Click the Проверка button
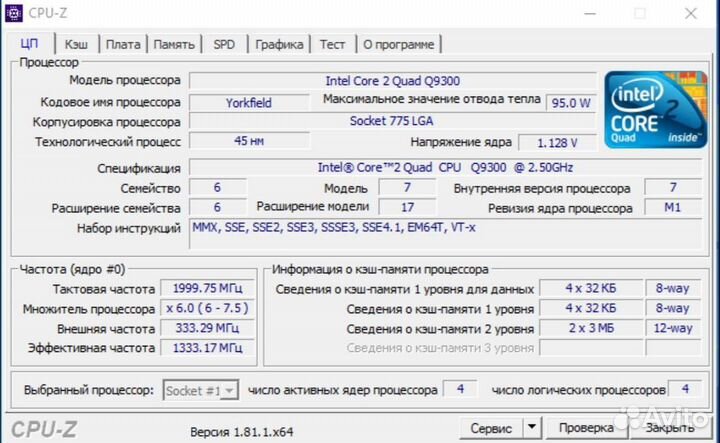The height and width of the screenshot is (443, 720). point(586,427)
